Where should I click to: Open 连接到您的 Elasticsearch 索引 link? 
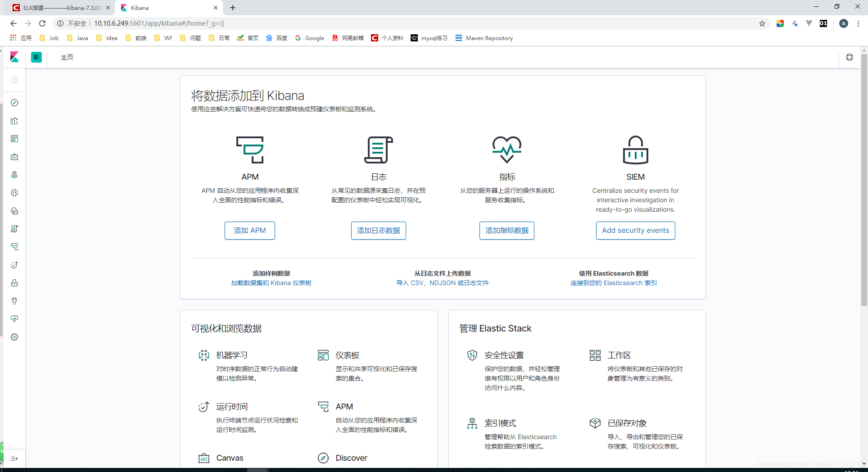click(614, 283)
